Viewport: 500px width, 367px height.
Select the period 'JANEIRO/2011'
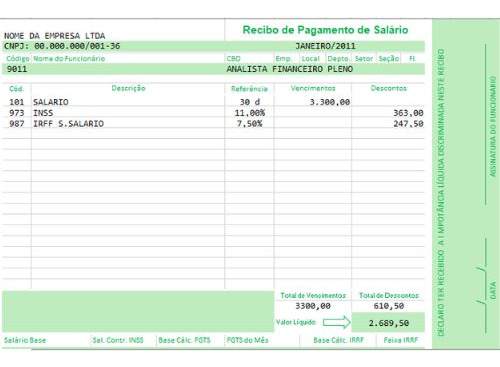326,46
